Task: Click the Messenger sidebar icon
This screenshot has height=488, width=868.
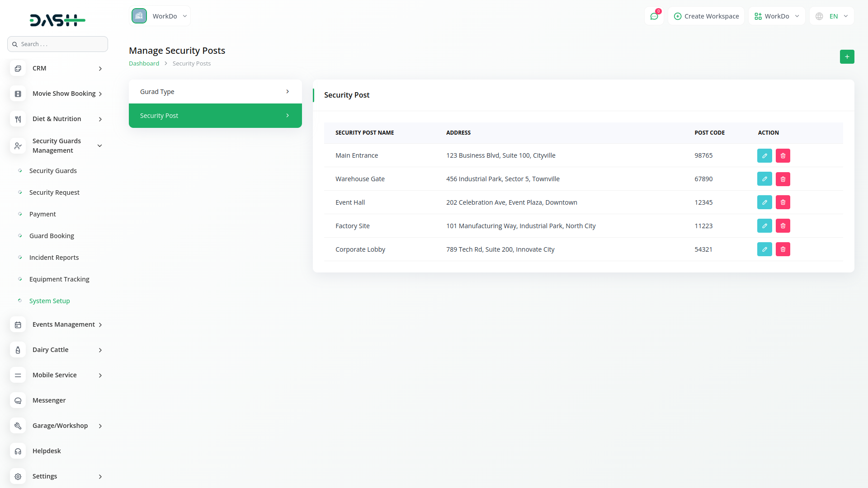Action: [18, 400]
